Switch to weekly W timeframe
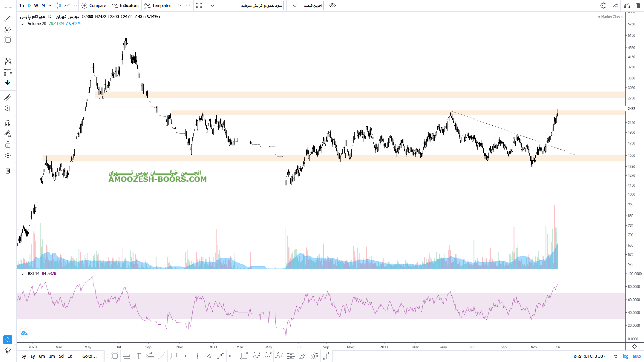This screenshot has width=644, height=362. [36, 5]
